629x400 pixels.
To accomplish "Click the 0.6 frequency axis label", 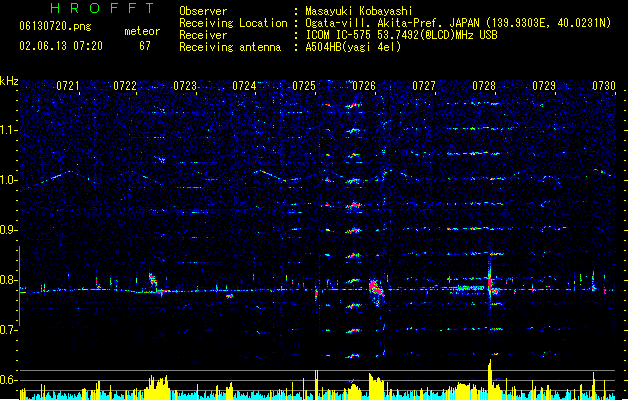I will (9, 380).
